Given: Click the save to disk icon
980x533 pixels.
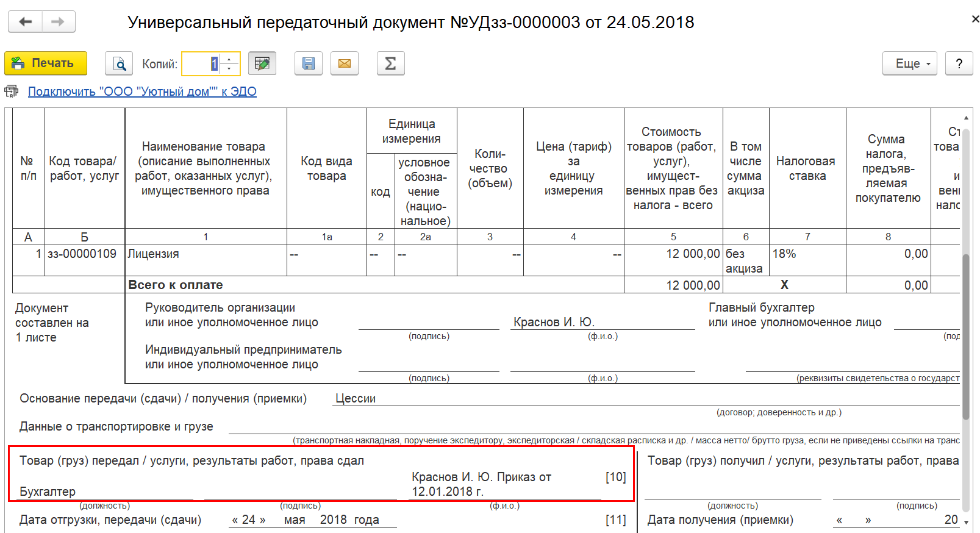Looking at the screenshot, I should click(309, 63).
